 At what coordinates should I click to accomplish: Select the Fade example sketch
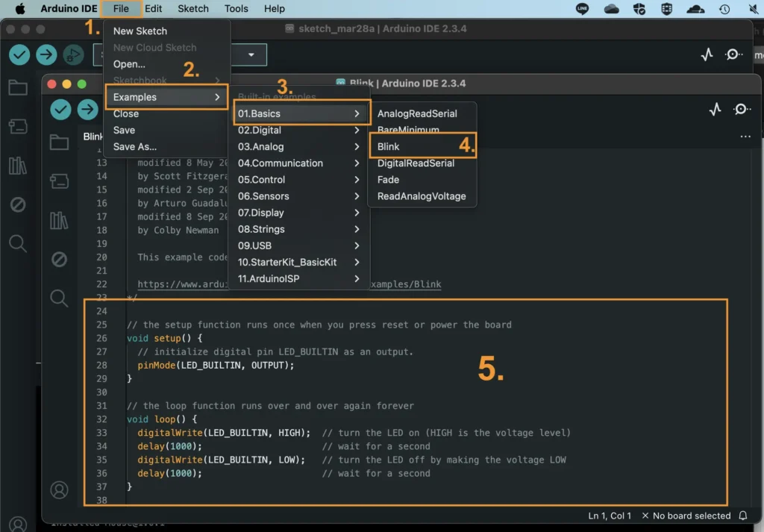[x=388, y=180]
